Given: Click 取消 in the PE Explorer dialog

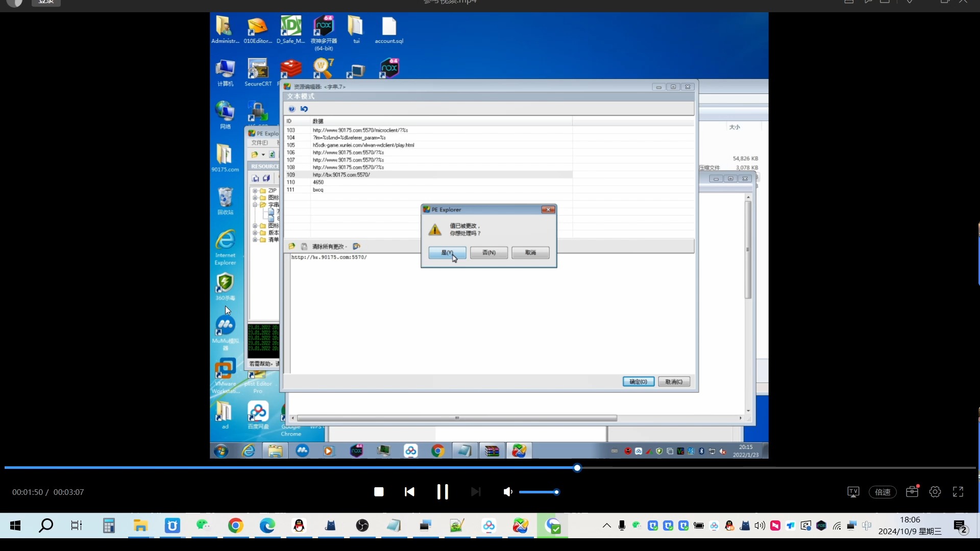Looking at the screenshot, I should 530,253.
